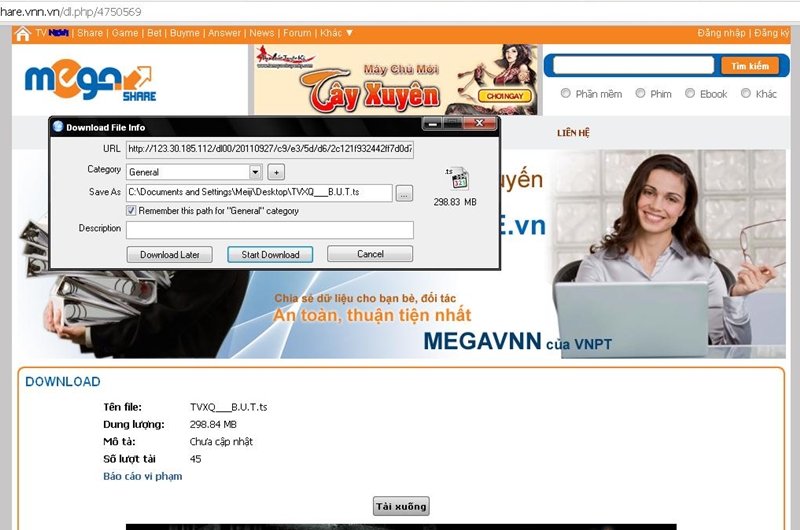Click the CHƠI NGAY button on banner
800x530 pixels.
click(505, 96)
